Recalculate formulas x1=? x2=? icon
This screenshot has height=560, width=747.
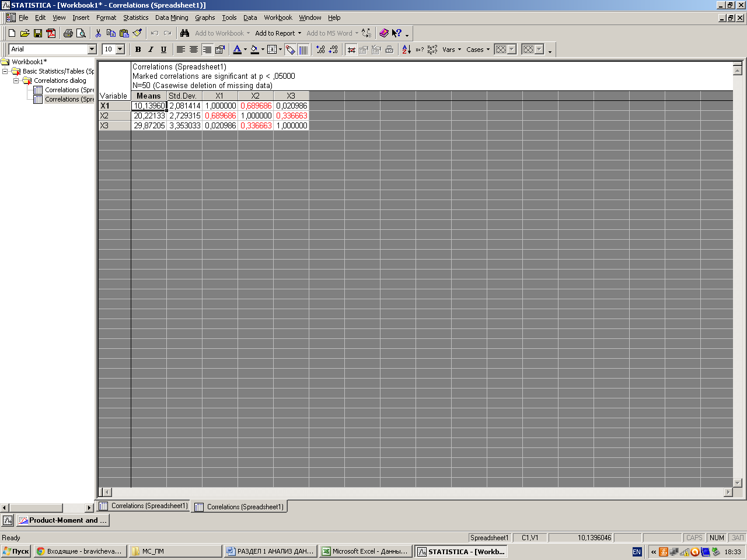(x=432, y=50)
